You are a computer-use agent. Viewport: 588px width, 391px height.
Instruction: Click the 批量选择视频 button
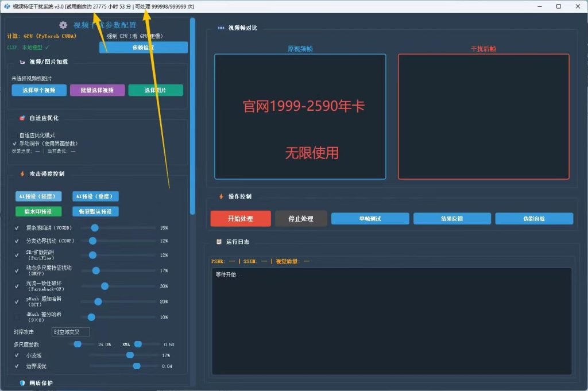(97, 90)
